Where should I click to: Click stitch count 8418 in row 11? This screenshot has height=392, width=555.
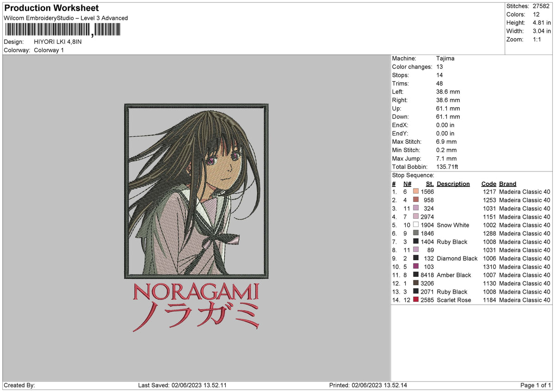427,275
